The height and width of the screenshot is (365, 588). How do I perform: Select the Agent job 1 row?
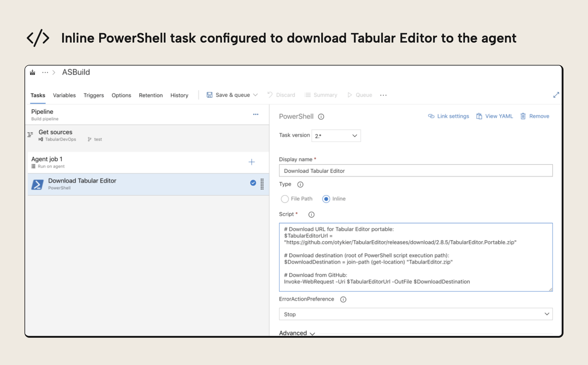(x=148, y=162)
